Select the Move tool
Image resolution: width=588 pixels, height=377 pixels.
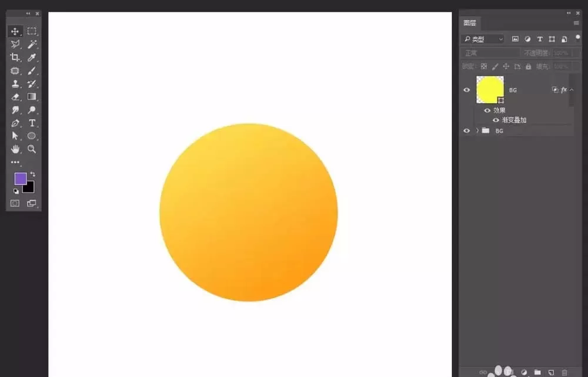coord(15,31)
